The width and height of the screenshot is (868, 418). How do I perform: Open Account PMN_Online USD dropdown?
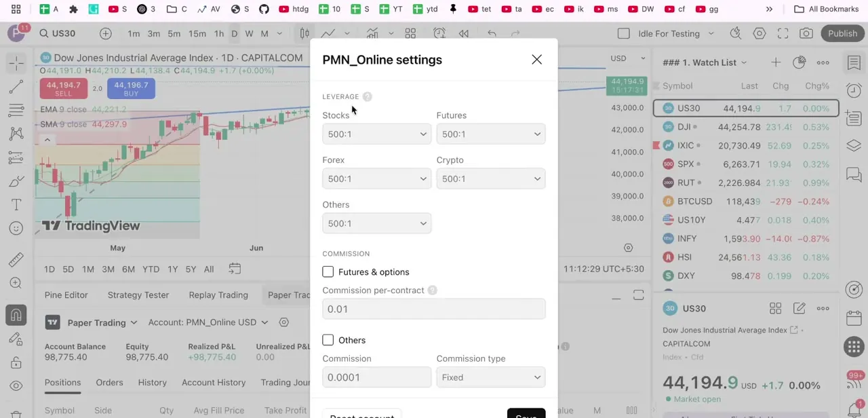coord(208,322)
